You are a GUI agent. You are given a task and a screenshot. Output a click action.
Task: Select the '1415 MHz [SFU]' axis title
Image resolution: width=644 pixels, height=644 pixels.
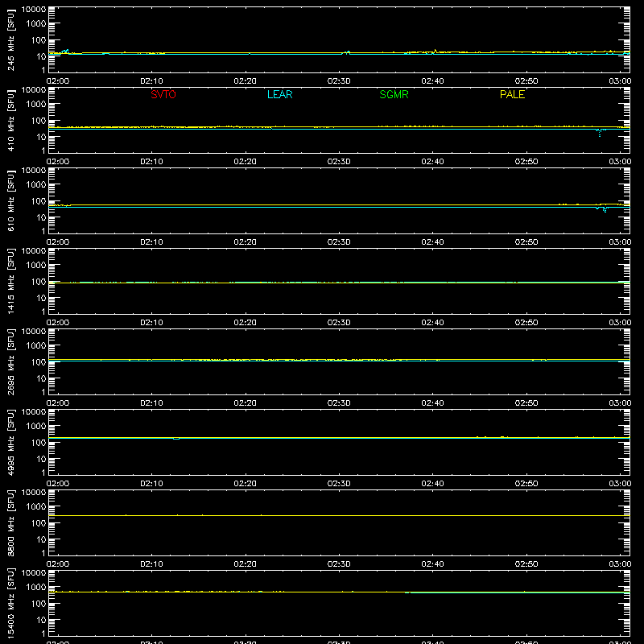(10, 281)
